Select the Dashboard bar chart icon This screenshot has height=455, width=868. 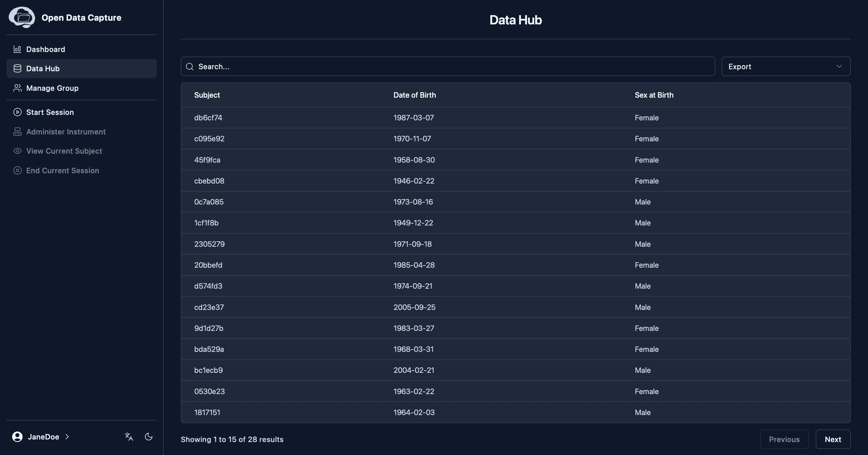(17, 49)
